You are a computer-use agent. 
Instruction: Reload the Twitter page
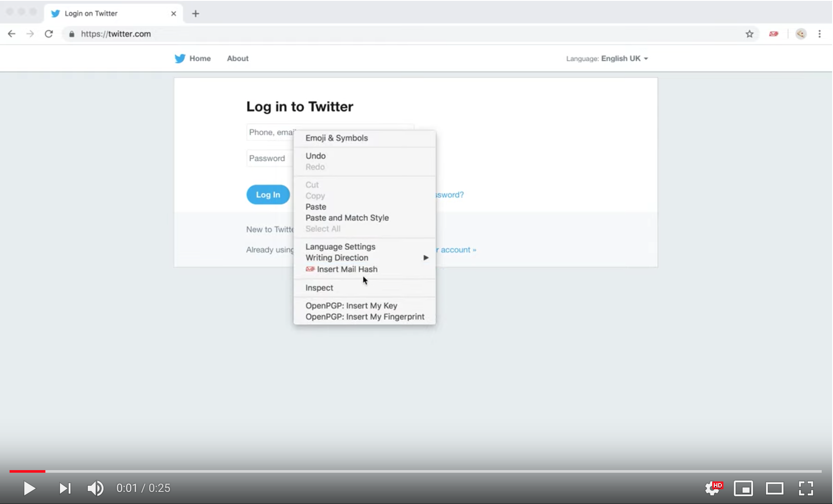pos(49,34)
